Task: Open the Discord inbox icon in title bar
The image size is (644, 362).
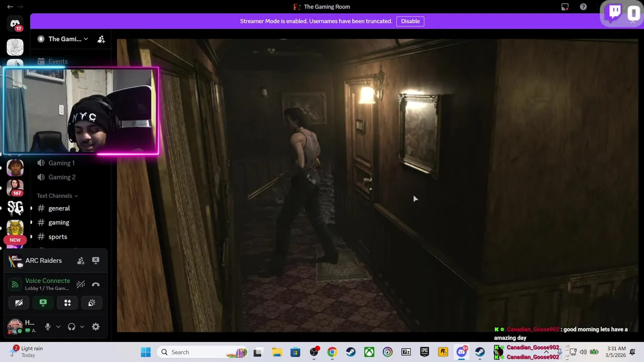Action: click(x=565, y=7)
